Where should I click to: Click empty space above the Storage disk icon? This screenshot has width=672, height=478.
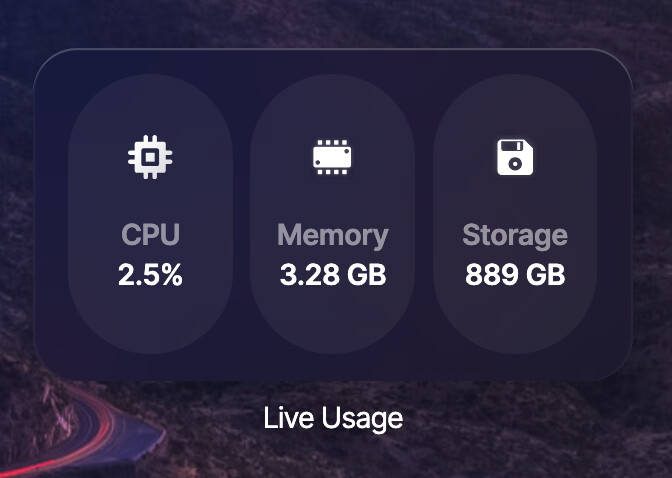point(515,105)
